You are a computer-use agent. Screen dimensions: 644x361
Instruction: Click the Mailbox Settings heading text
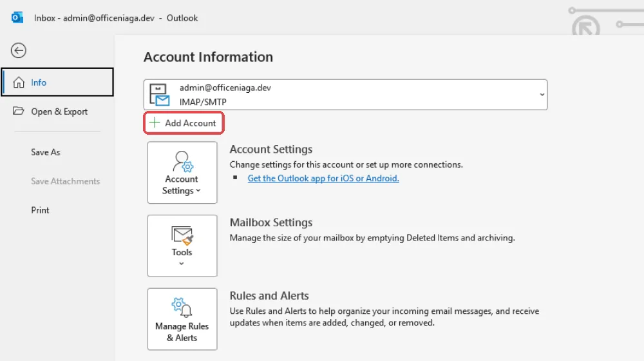click(271, 222)
